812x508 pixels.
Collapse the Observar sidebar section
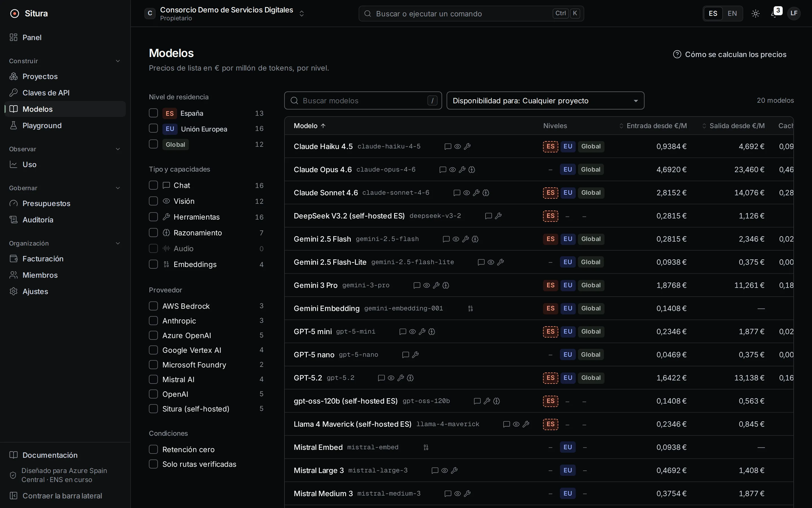tap(118, 149)
